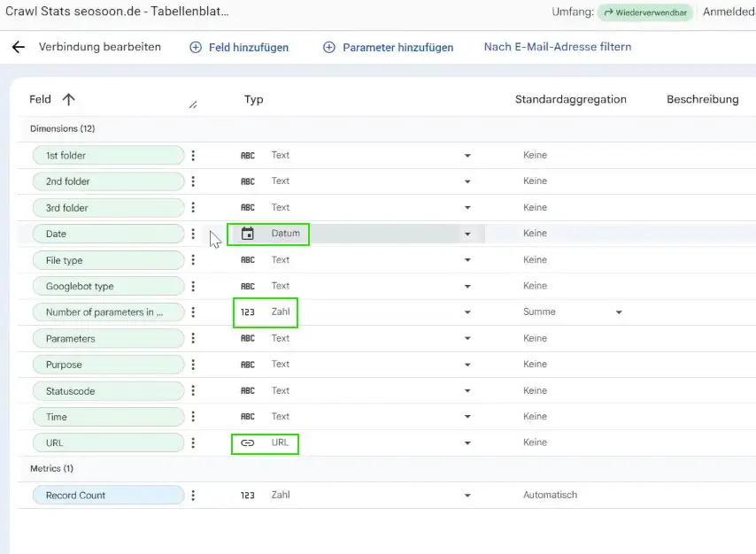Open the Summe aggregation dropdown

pos(619,312)
